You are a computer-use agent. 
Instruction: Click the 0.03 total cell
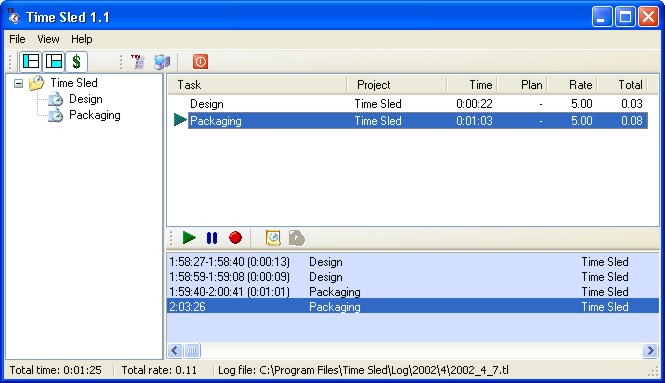coord(631,104)
